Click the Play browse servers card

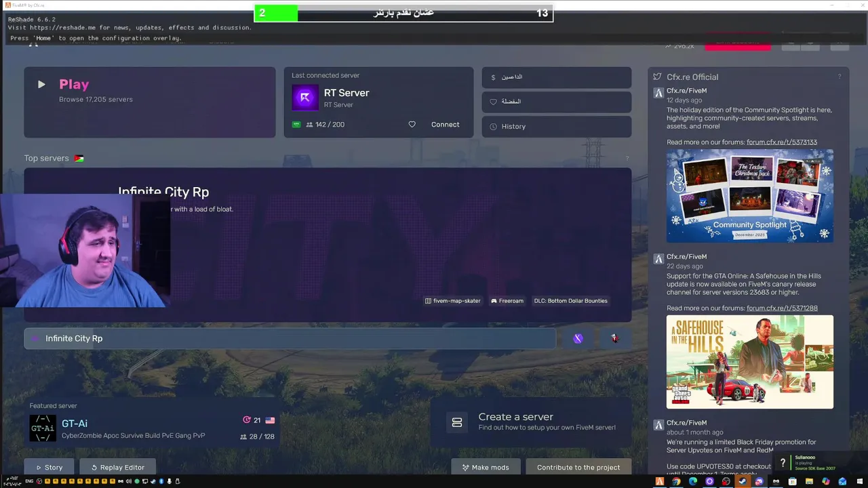(x=150, y=102)
